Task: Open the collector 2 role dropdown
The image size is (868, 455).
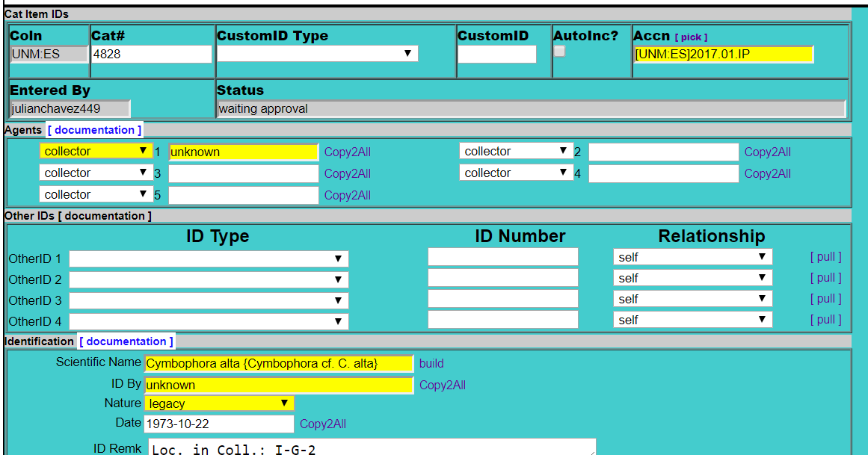Action: click(x=516, y=151)
